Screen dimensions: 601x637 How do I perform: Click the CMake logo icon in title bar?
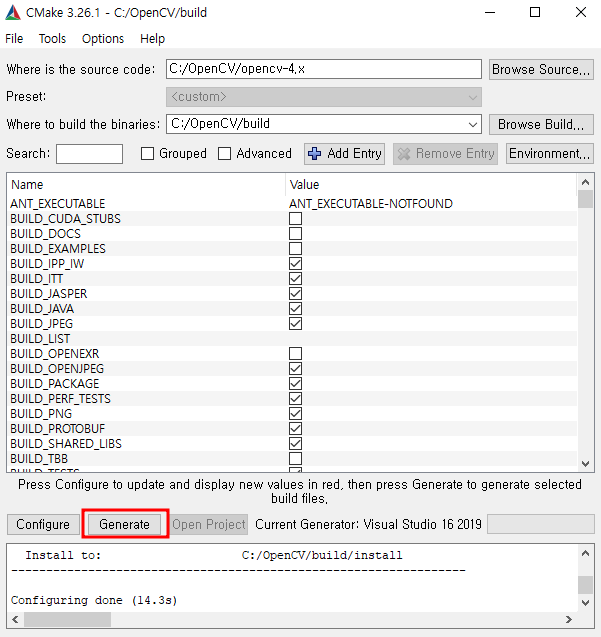click(13, 13)
